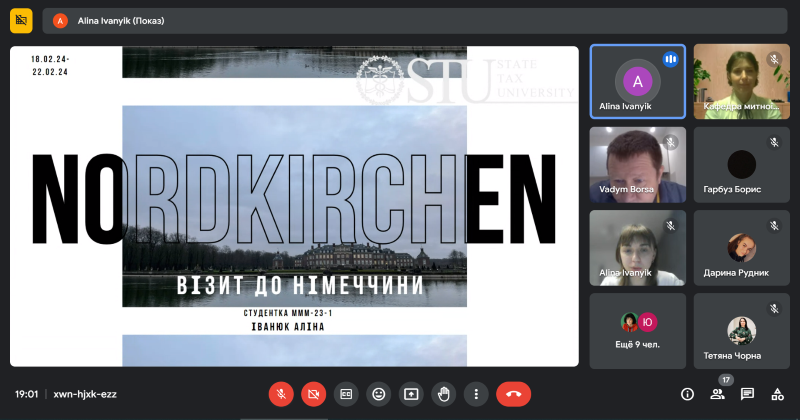Viewport: 800px width, 420px height.
Task: Select Тетяна Чорна participant tile
Action: 741,331
